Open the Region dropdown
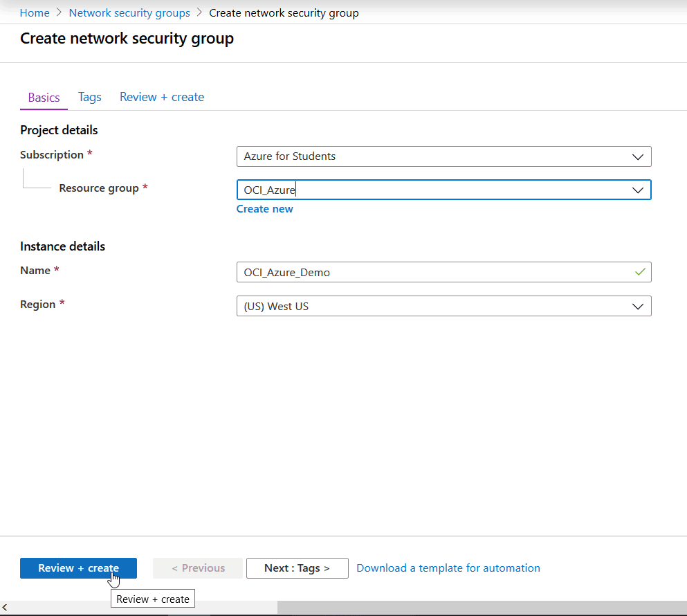The height and width of the screenshot is (616, 687). [443, 306]
